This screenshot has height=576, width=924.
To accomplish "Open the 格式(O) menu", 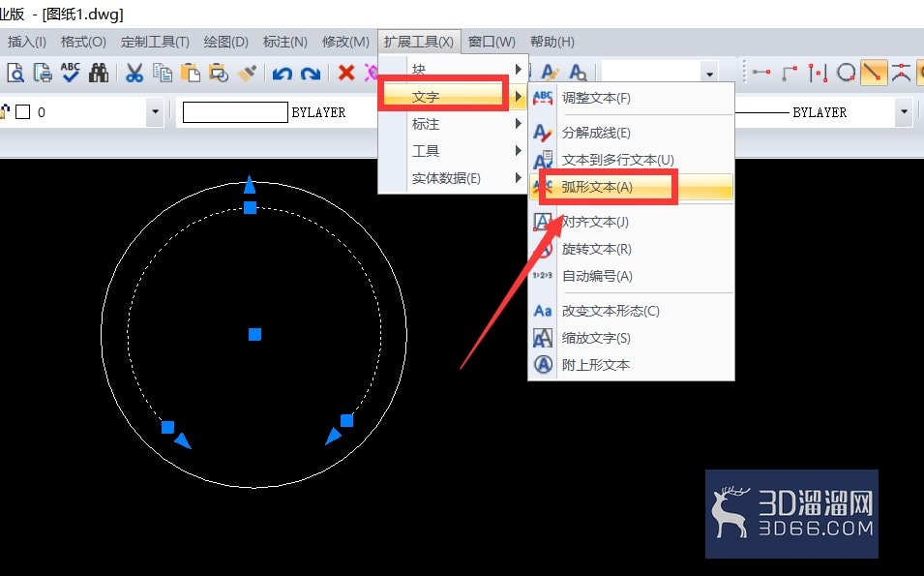I will 83,42.
